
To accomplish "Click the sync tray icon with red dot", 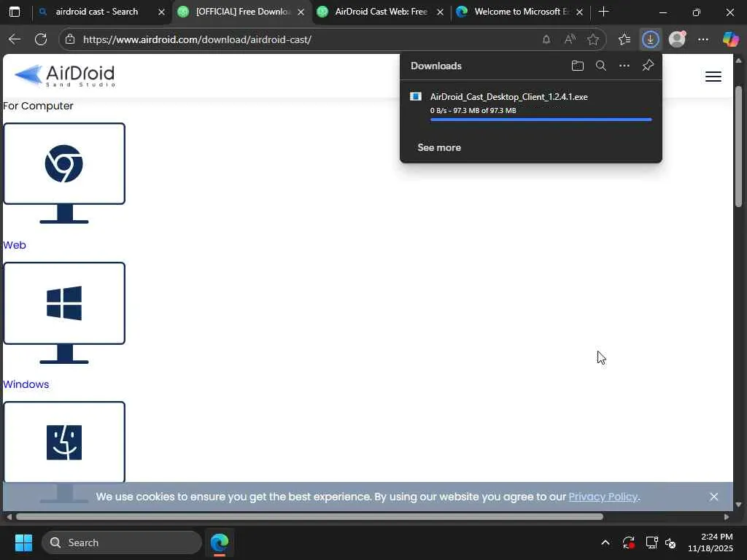I will pos(628,542).
